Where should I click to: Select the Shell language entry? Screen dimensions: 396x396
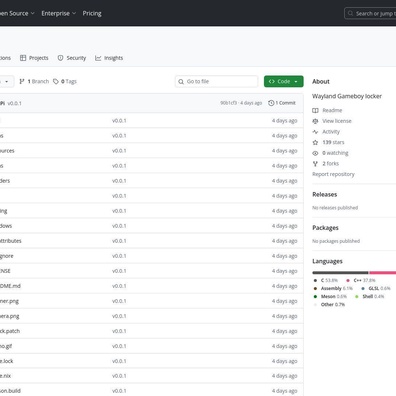tap(369, 296)
